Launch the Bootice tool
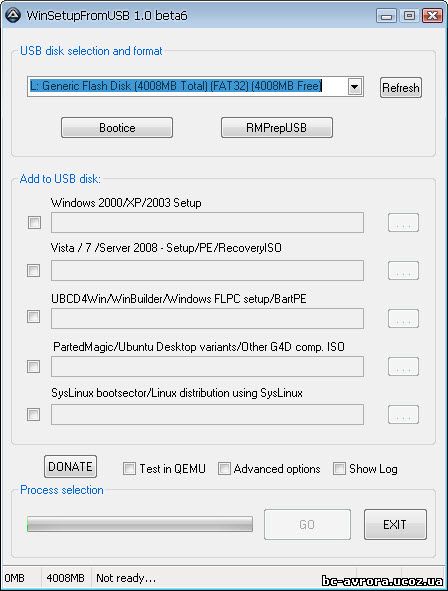 (117, 127)
